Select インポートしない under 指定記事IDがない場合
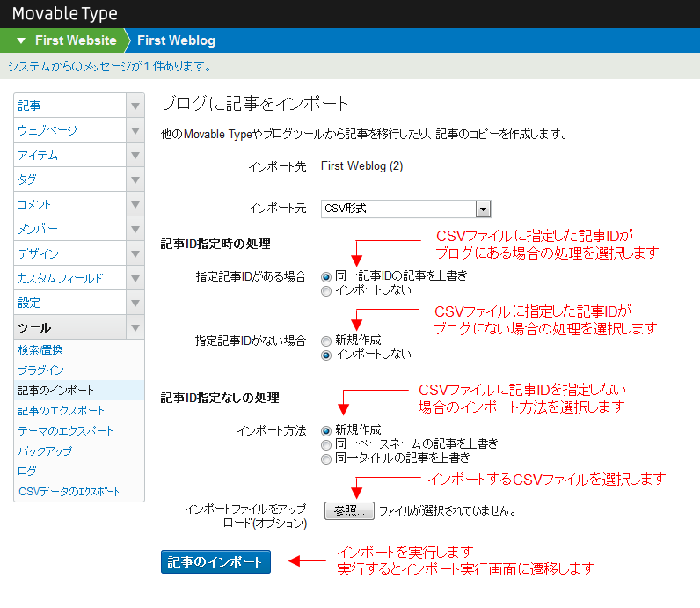 click(326, 355)
